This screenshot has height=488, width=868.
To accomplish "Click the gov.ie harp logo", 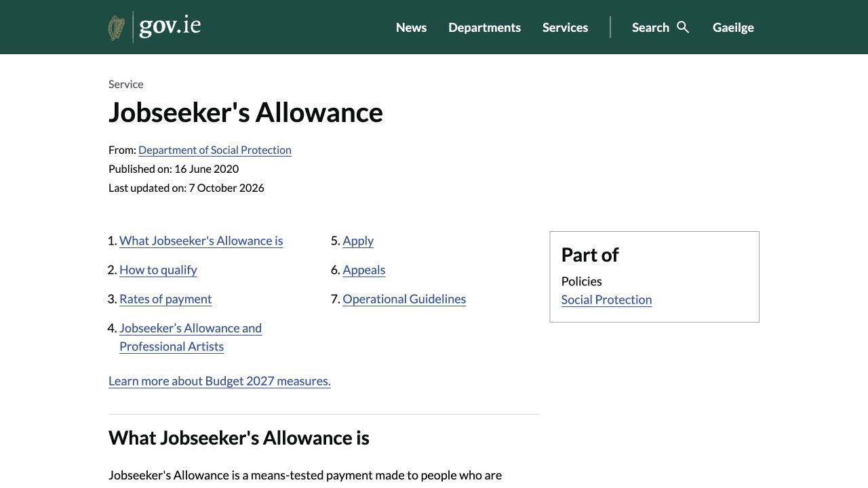I will (117, 28).
